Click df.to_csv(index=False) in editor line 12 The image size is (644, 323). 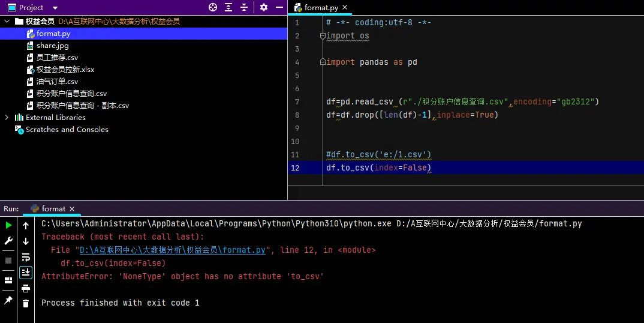tap(379, 168)
